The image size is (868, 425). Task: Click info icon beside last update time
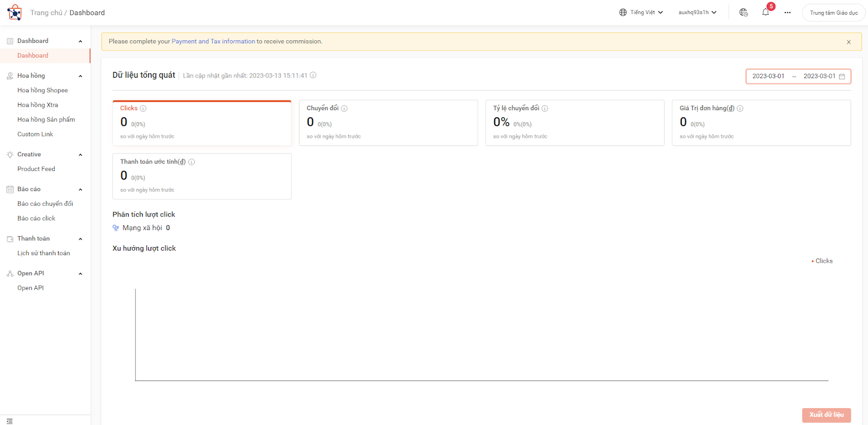tap(313, 75)
